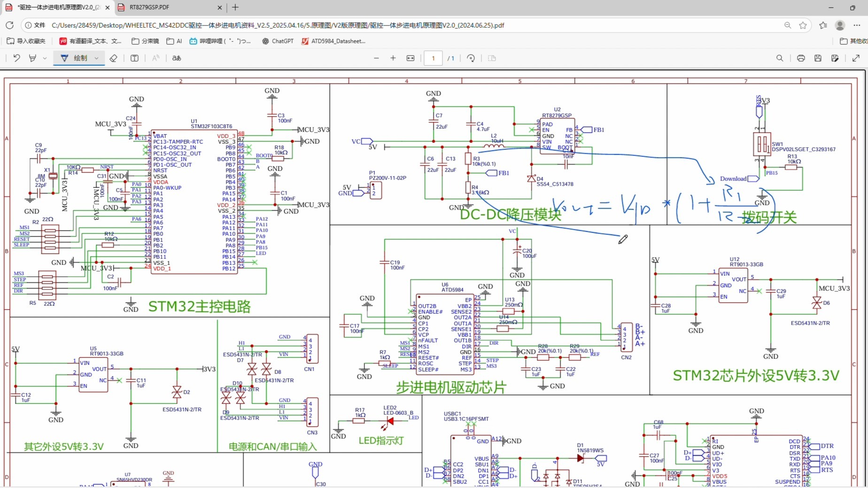Open the translate (aあ) feature
This screenshot has width=868, height=488.
click(x=176, y=58)
